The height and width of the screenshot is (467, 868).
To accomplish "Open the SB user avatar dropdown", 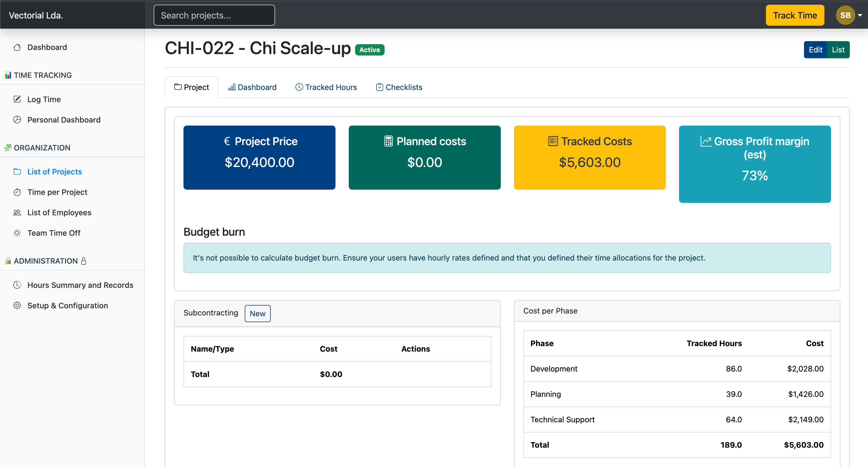I will [x=845, y=15].
